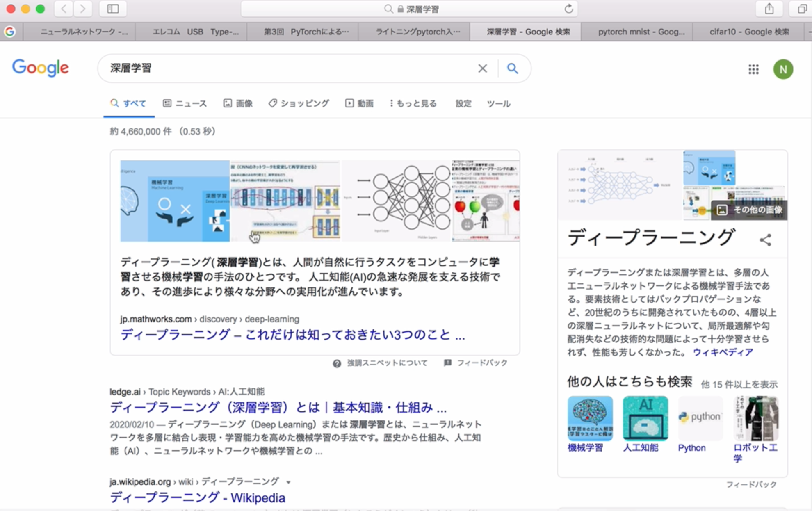Switch to ライトニングpytorch入 tab
This screenshot has height=511, width=812.
click(414, 32)
